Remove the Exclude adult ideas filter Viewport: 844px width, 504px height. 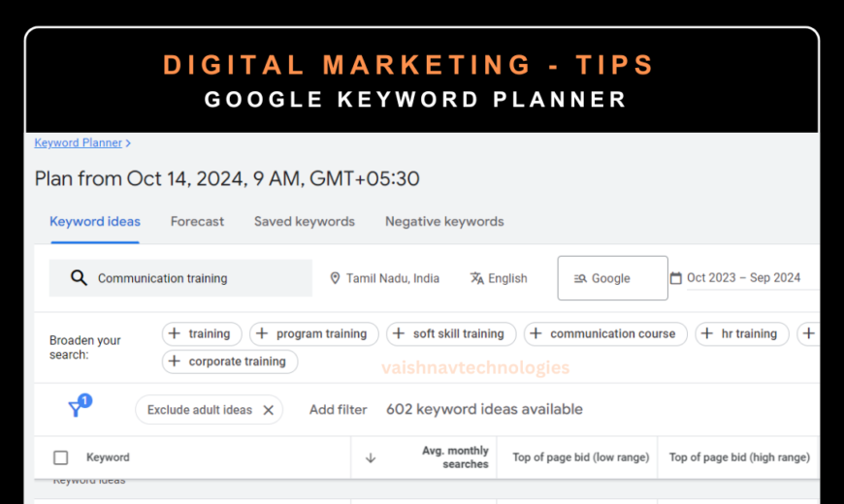pyautogui.click(x=269, y=410)
